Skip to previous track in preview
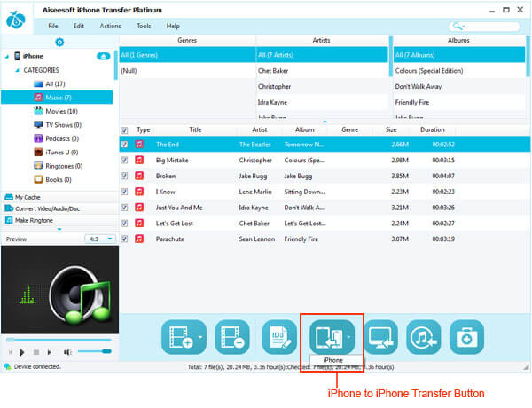 point(10,352)
